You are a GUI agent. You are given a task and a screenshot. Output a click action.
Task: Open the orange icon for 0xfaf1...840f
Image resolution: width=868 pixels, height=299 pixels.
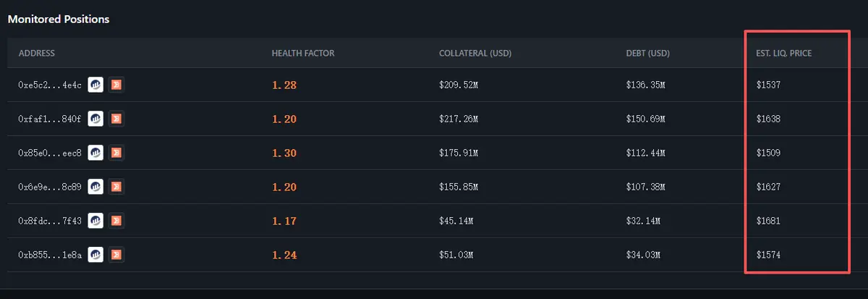click(116, 119)
